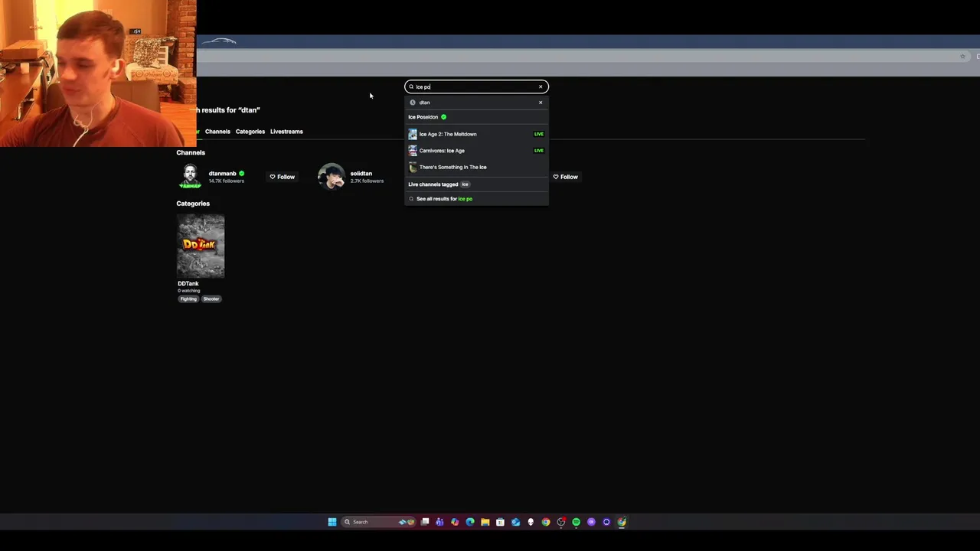Open the soliddtan channel name

(361, 174)
